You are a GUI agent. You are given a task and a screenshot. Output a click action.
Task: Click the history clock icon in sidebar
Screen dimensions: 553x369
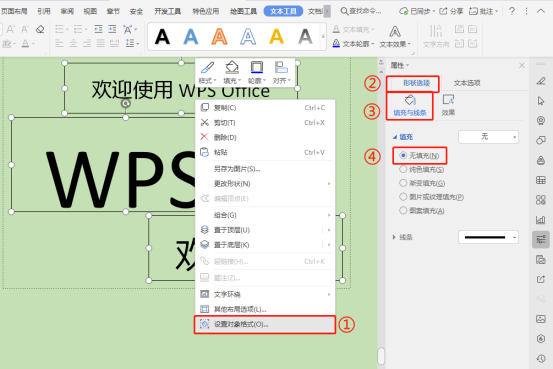point(541,358)
